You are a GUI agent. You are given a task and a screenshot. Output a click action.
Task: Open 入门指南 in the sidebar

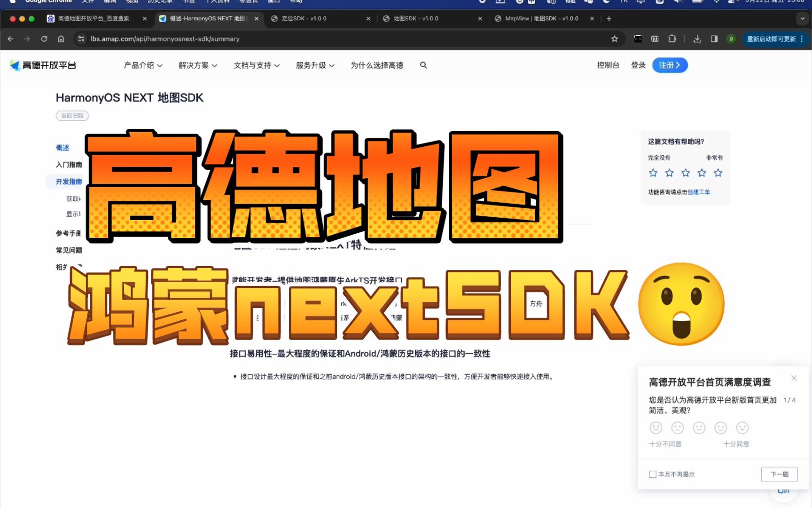69,165
